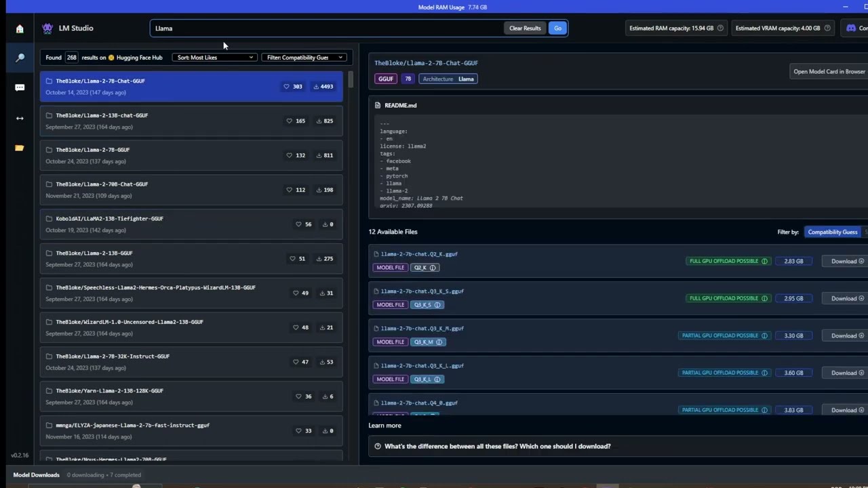Viewport: 868px width, 488px height.
Task: Toggle the Compatibility Guess file filter
Action: click(x=832, y=232)
